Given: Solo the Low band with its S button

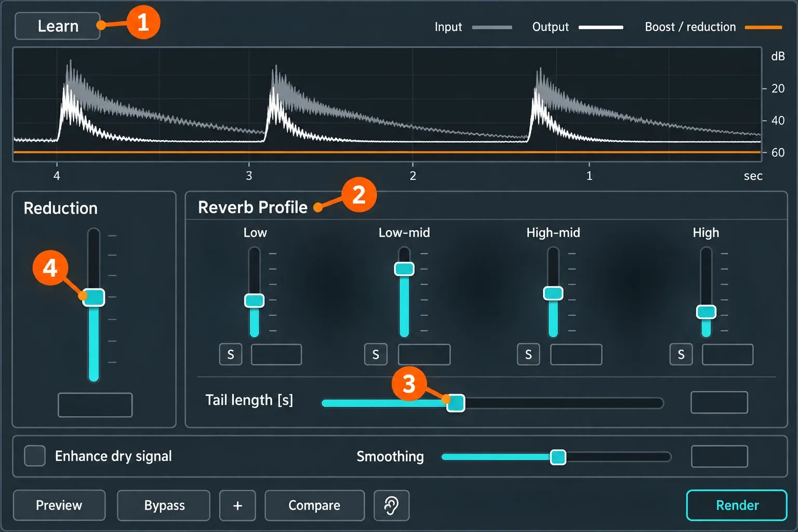Looking at the screenshot, I should tap(231, 354).
